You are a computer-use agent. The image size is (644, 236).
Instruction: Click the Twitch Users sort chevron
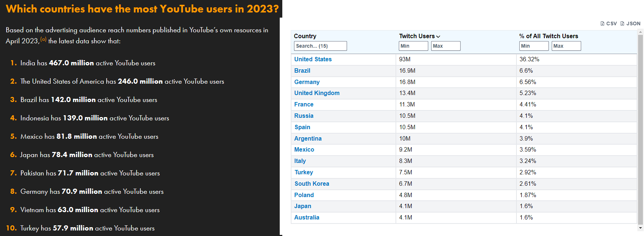point(438,36)
